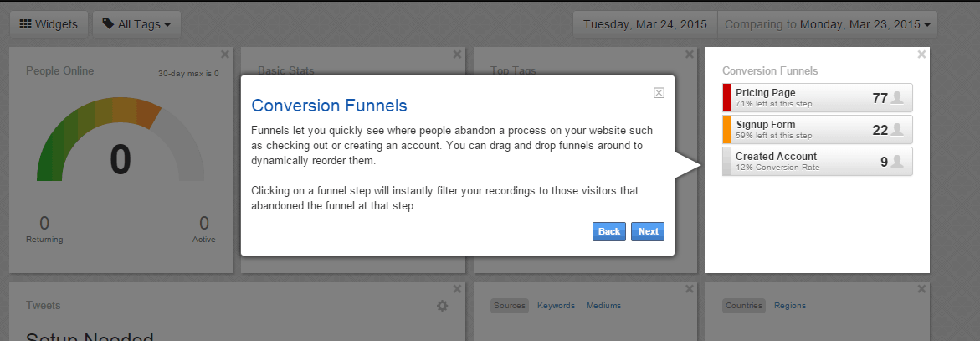Image resolution: width=980 pixels, height=341 pixels.
Task: Expand the All Tags dropdown
Action: point(136,24)
